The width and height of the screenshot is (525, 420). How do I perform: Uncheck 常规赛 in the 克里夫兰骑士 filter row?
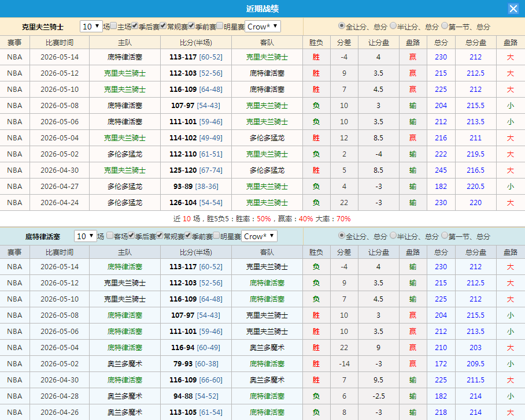click(164, 26)
